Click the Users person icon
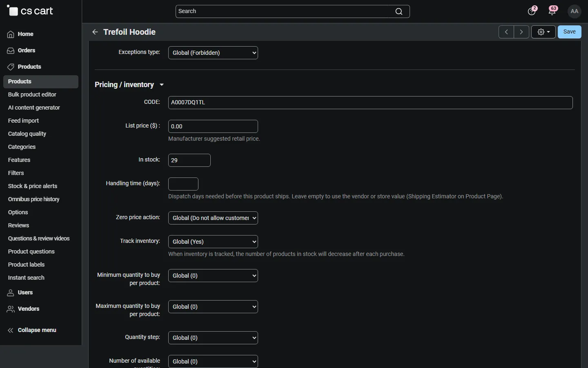The height and width of the screenshot is (368, 588). pyautogui.click(x=11, y=293)
